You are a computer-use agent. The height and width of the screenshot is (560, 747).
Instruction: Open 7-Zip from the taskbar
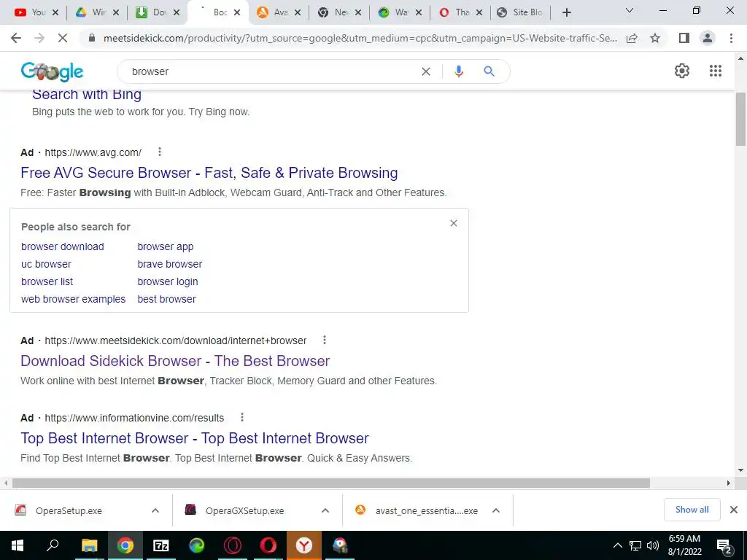click(161, 545)
